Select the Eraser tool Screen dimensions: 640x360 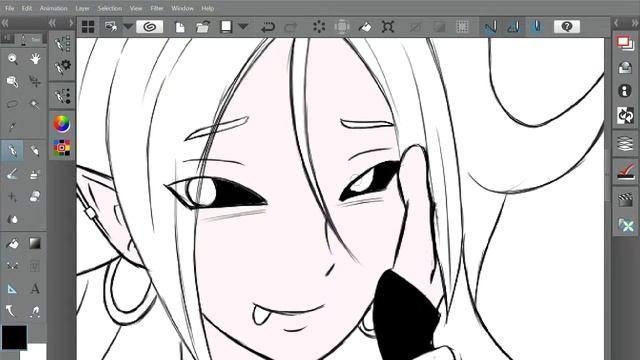pos(35,197)
